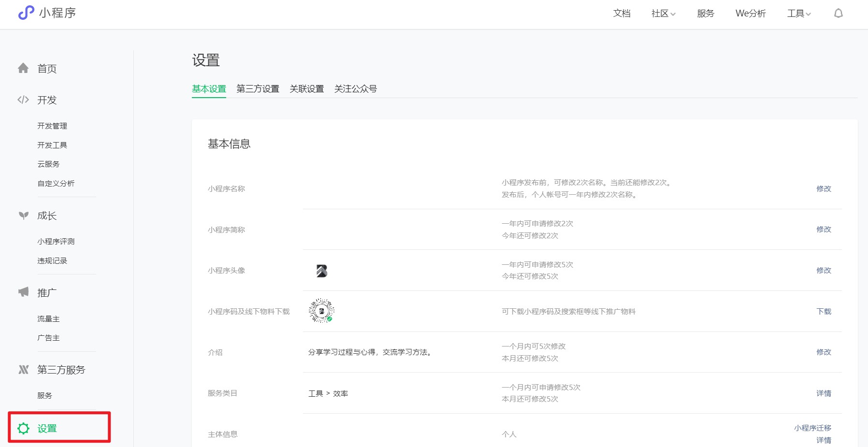Click 修改 for 小程序简称
The height and width of the screenshot is (447, 868).
coord(824,229)
